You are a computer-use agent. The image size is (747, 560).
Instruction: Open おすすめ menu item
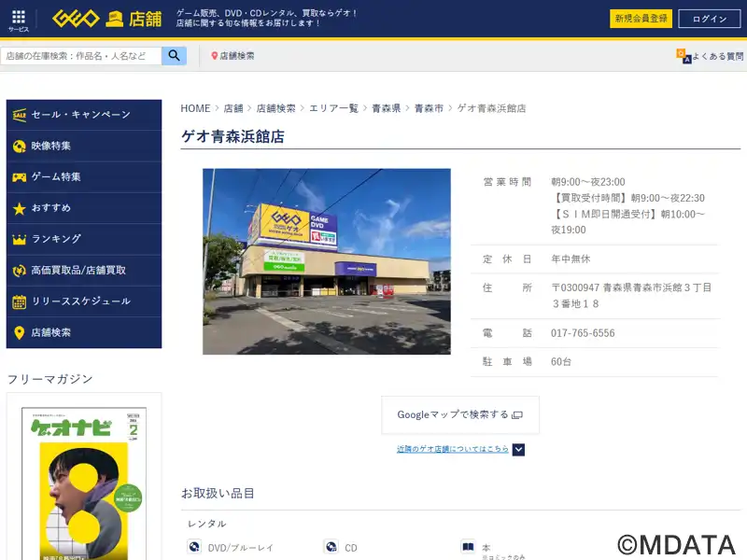point(84,208)
